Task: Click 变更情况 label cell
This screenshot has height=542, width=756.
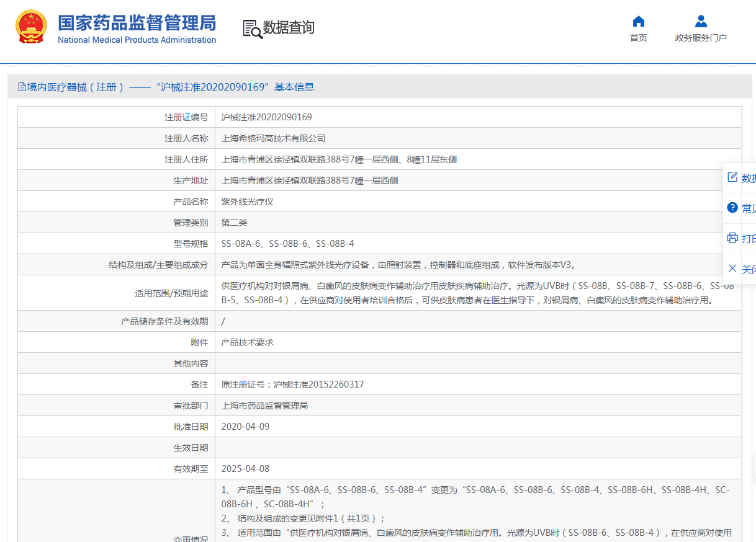Action: coord(116,511)
